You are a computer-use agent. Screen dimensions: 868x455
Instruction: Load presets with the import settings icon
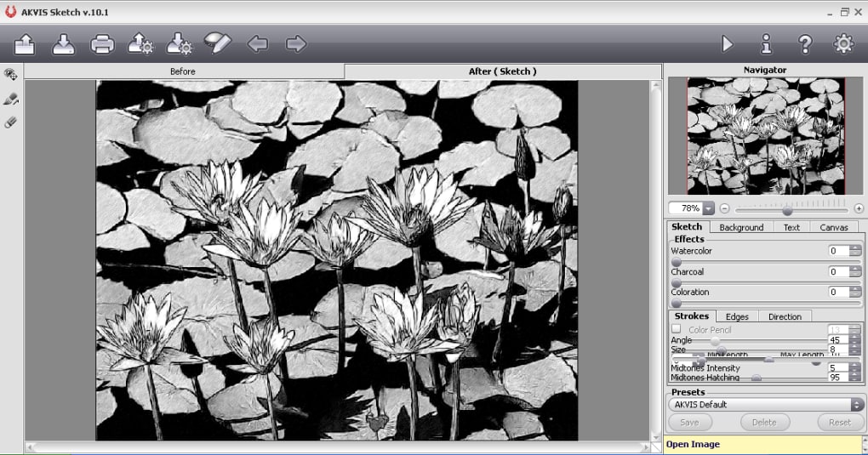(140, 44)
